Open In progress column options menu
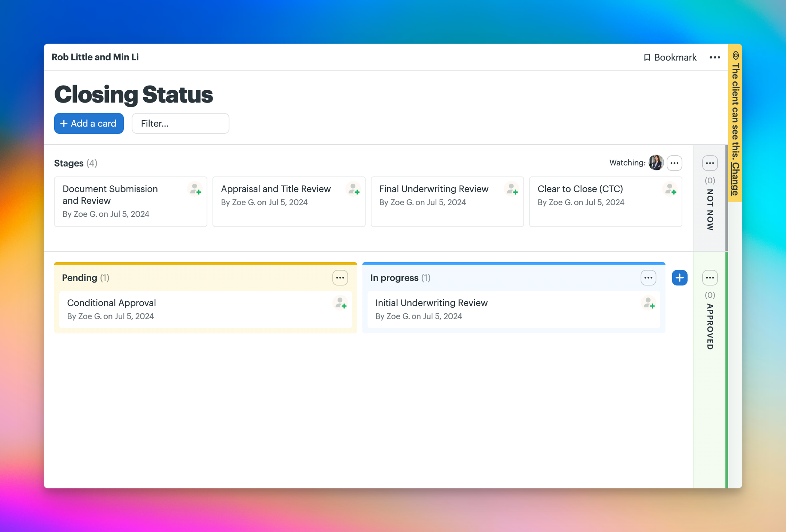Image resolution: width=786 pixels, height=532 pixels. [648, 278]
